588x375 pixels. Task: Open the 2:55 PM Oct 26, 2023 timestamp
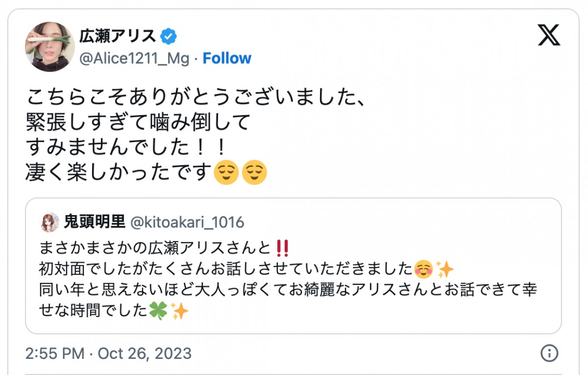(108, 353)
